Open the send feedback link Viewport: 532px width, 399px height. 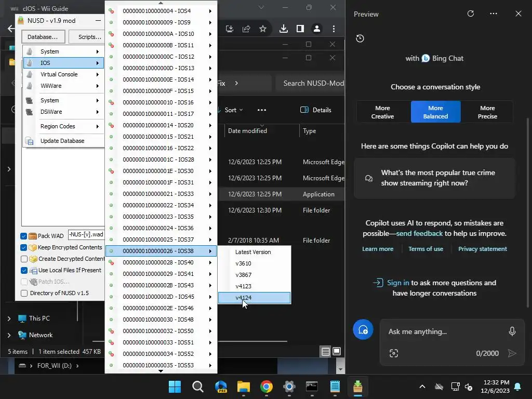pos(419,233)
